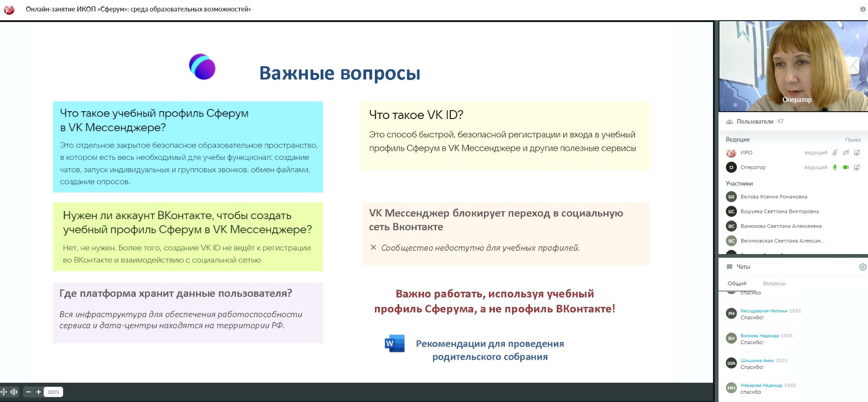Click the Спасибо! message from Шишкина Анна
868x402 pixels.
pos(752,367)
